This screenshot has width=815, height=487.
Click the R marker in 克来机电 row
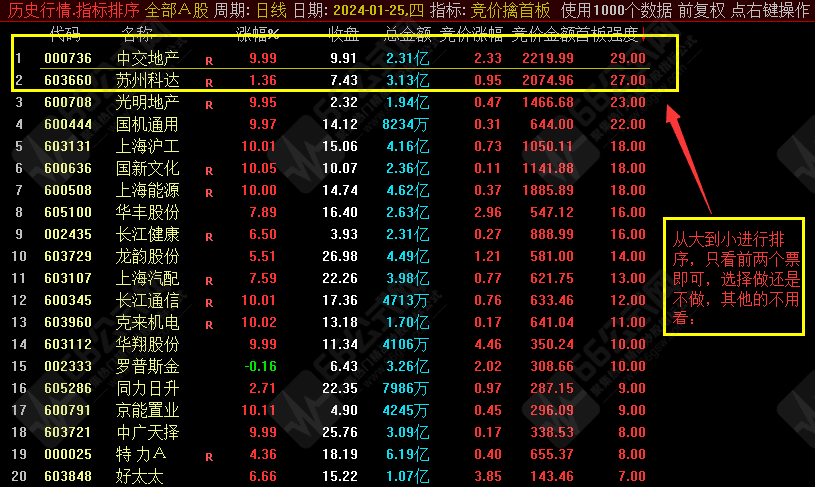click(209, 325)
